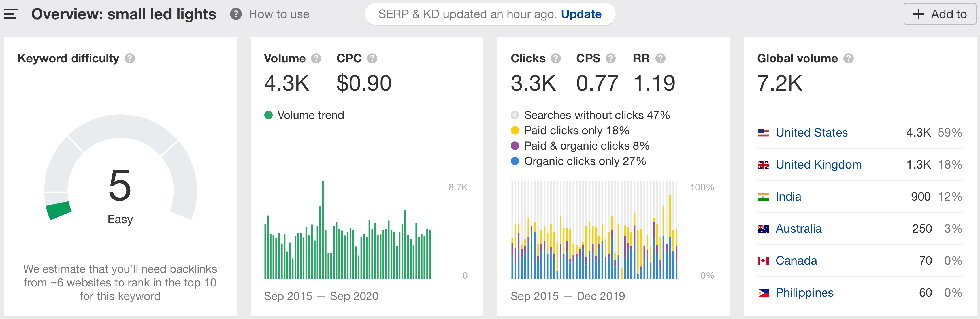The image size is (980, 319).
Task: Click the Volume help question icon
Action: point(316,58)
